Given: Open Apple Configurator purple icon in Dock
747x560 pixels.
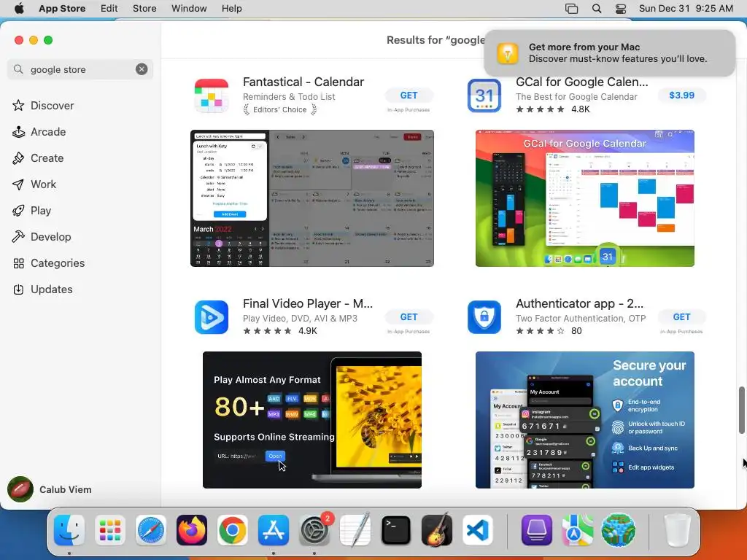Looking at the screenshot, I should (537, 530).
